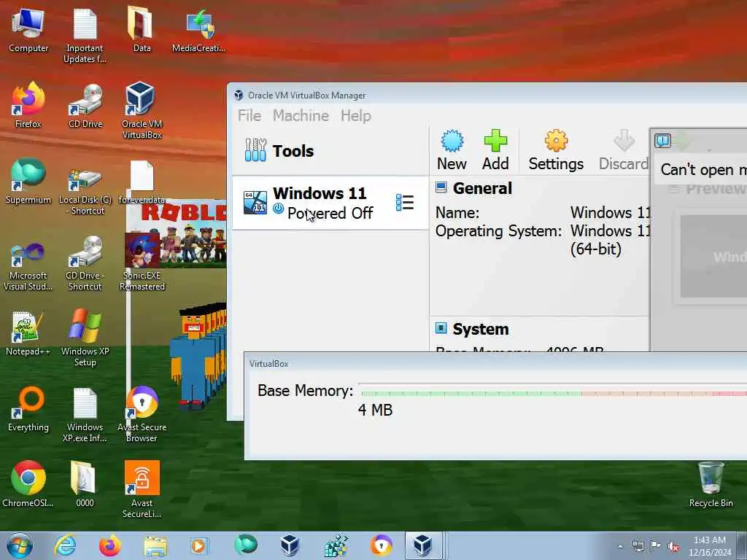This screenshot has height=560, width=747.
Task: Open the File menu in VirtualBox
Action: [x=249, y=116]
